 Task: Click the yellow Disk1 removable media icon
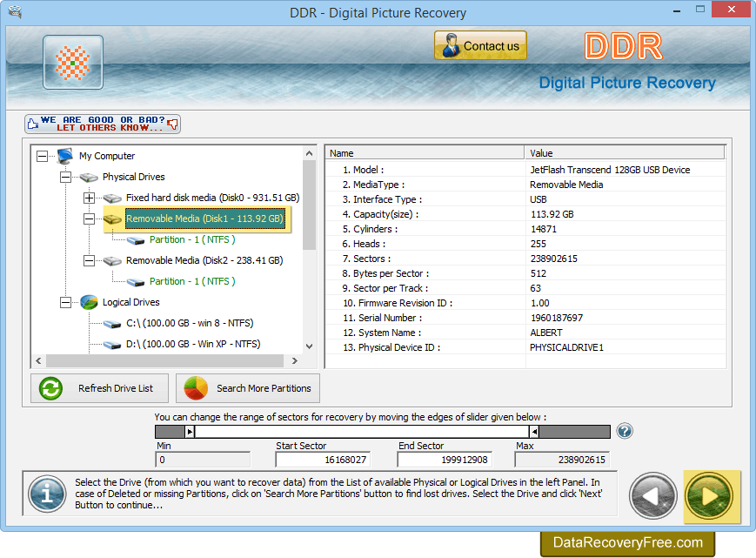coord(112,219)
